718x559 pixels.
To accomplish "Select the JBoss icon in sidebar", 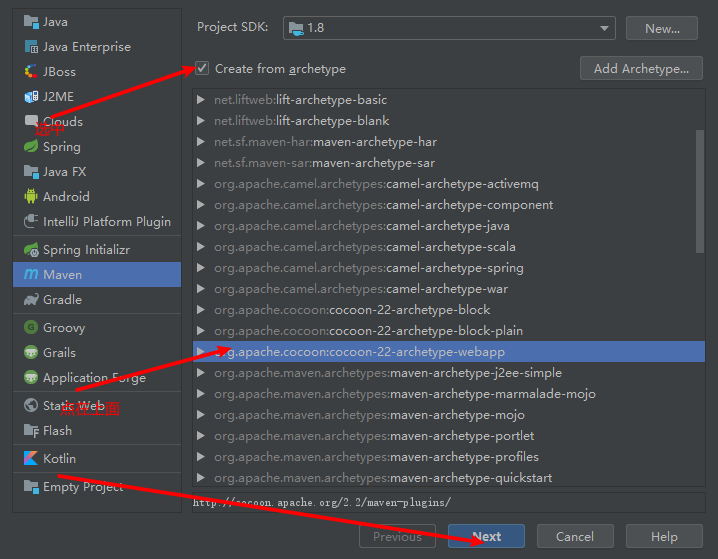I will [x=31, y=71].
